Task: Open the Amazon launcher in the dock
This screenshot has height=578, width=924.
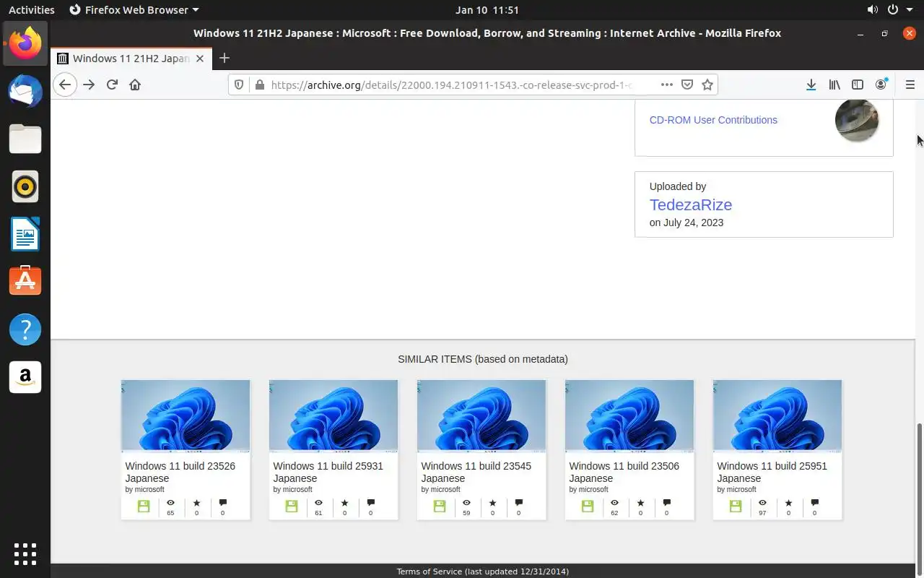Action: [25, 377]
